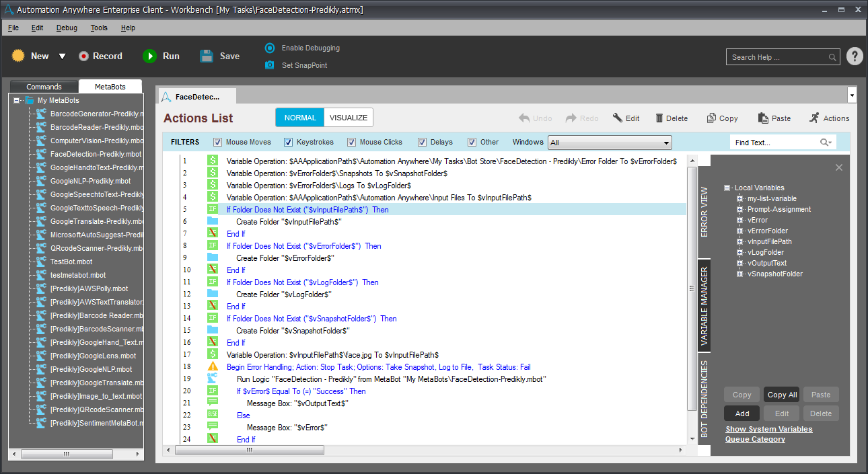This screenshot has width=868, height=474.
Task: Click the Delete trash button
Action: pyautogui.click(x=672, y=118)
